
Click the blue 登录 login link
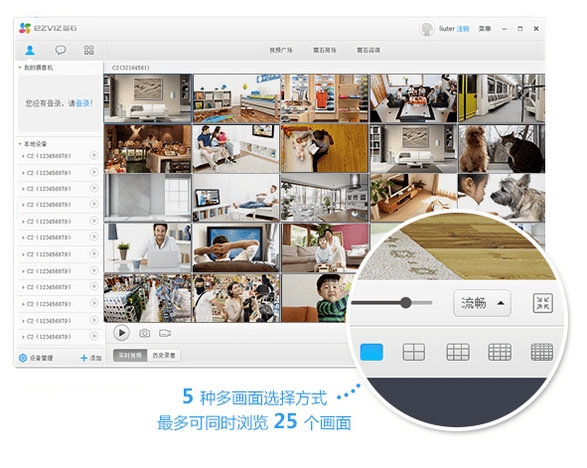click(83, 103)
